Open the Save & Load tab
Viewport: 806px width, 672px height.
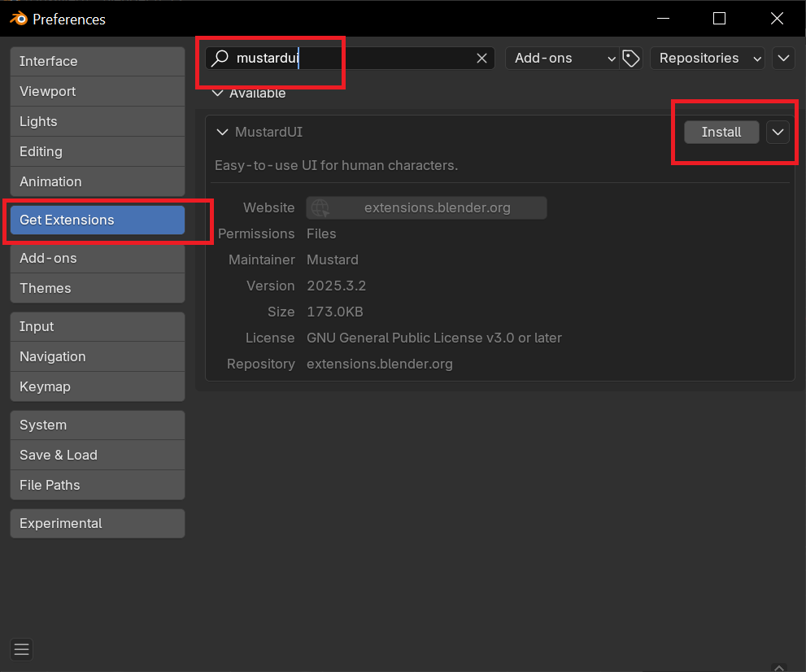coord(98,455)
